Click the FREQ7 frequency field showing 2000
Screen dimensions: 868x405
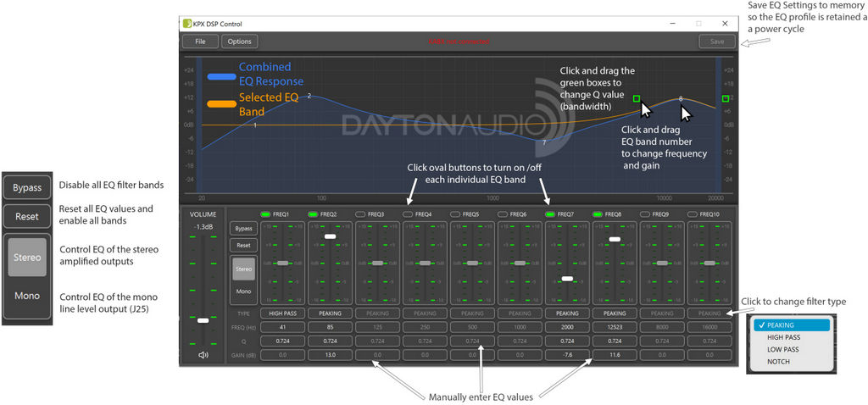coord(567,327)
